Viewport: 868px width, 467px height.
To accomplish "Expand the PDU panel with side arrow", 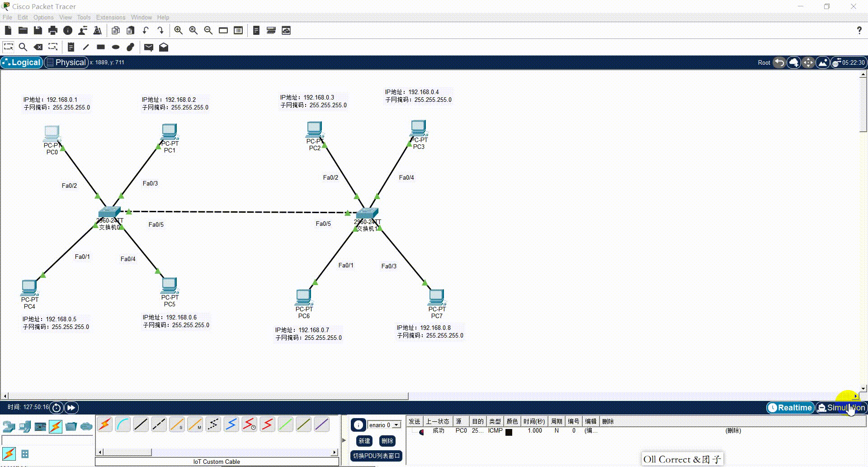I will tap(344, 440).
